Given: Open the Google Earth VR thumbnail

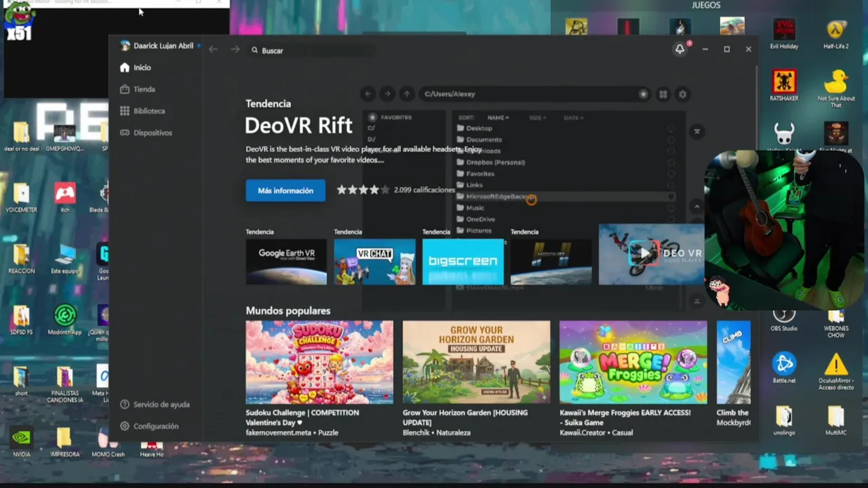Looking at the screenshot, I should coord(286,261).
